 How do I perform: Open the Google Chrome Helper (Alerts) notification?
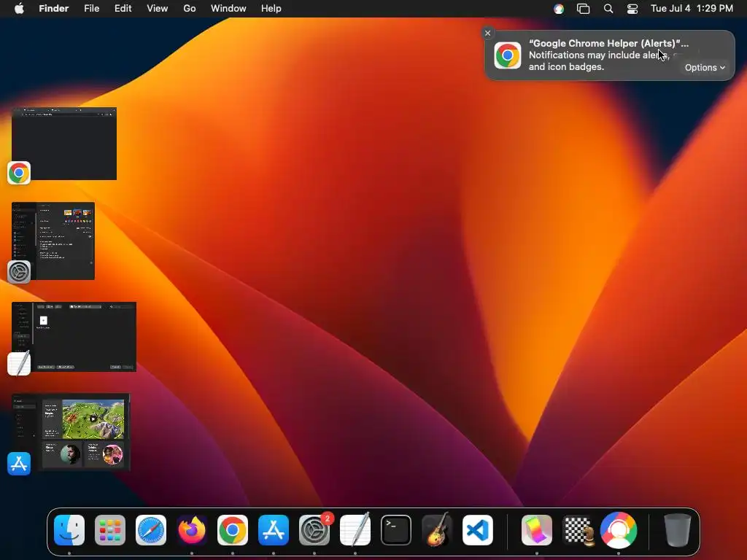pos(609,55)
